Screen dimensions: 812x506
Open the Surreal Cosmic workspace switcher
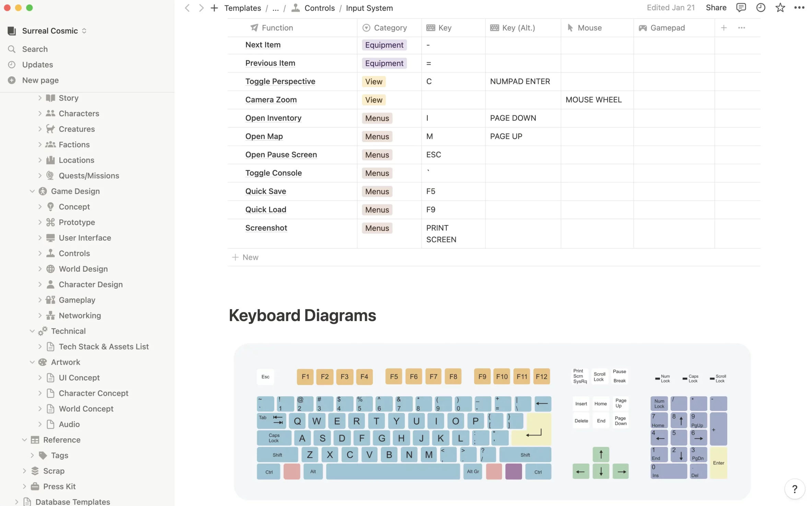[50, 31]
